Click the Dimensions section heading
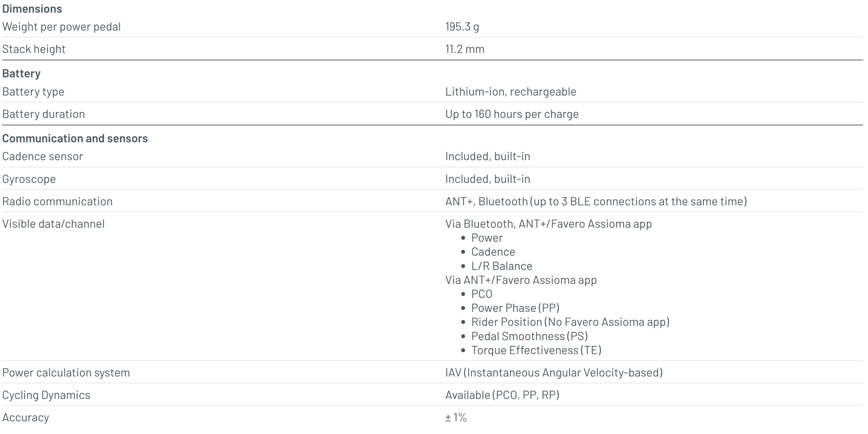868x434 pixels. click(32, 9)
